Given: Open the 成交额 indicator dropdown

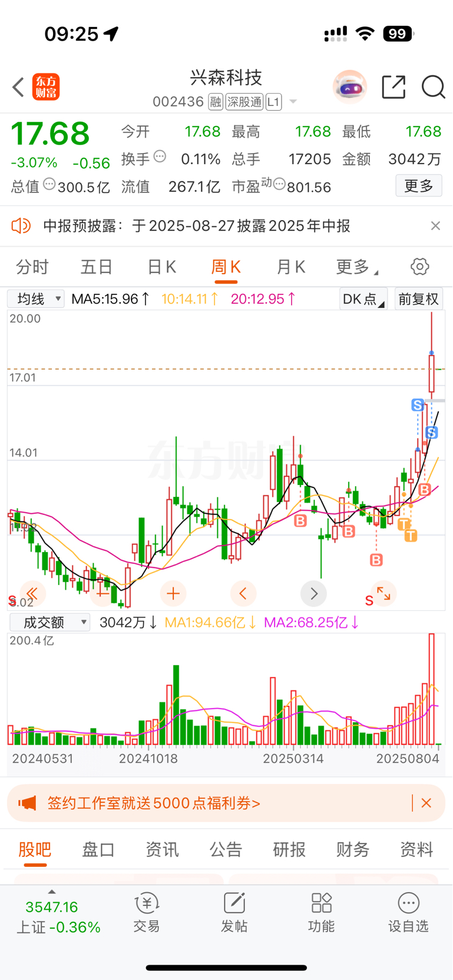Looking at the screenshot, I should point(49,622).
